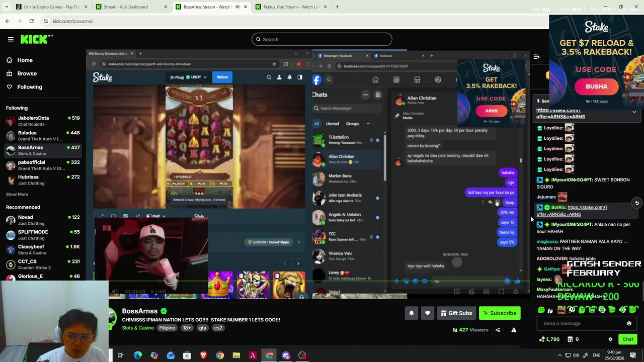Open Discord from taskbar
Image resolution: width=644 pixels, height=362 pixels.
tap(286, 355)
